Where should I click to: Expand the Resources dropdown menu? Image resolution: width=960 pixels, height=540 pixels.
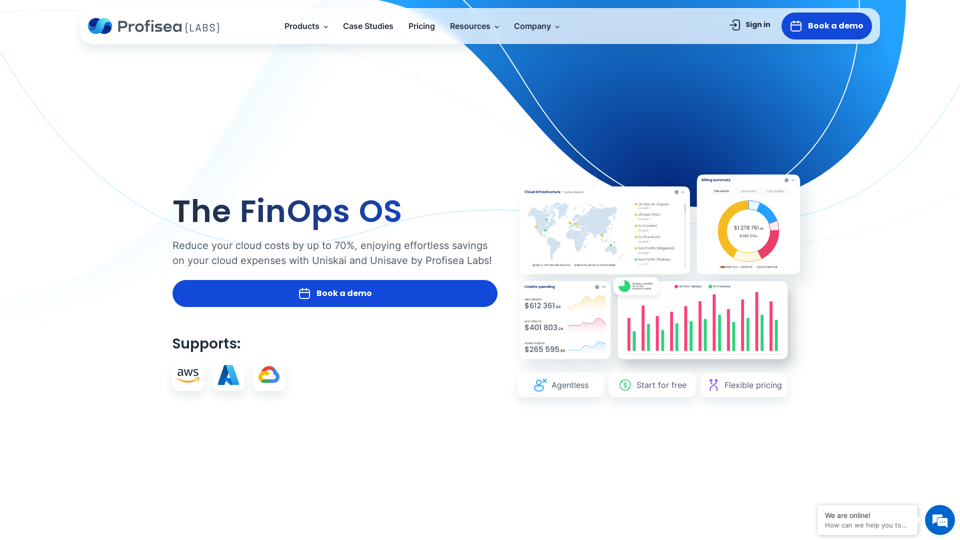(474, 26)
